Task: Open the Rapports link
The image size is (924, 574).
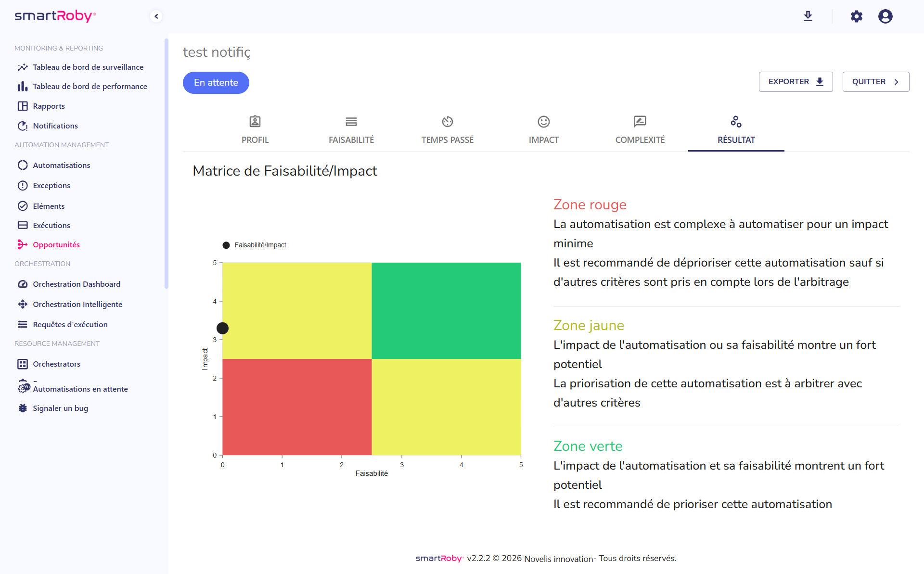Action: click(x=49, y=106)
